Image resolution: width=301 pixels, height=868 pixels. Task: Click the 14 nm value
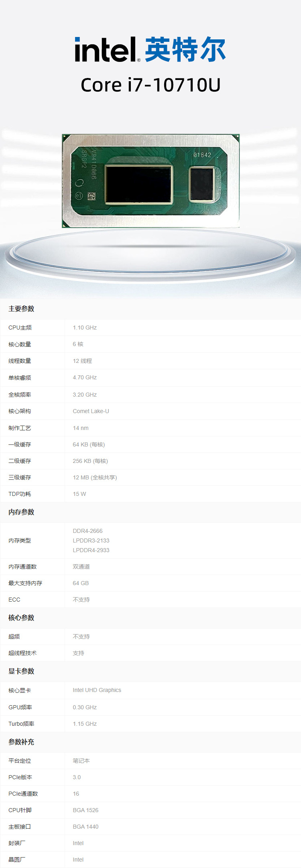tap(81, 428)
